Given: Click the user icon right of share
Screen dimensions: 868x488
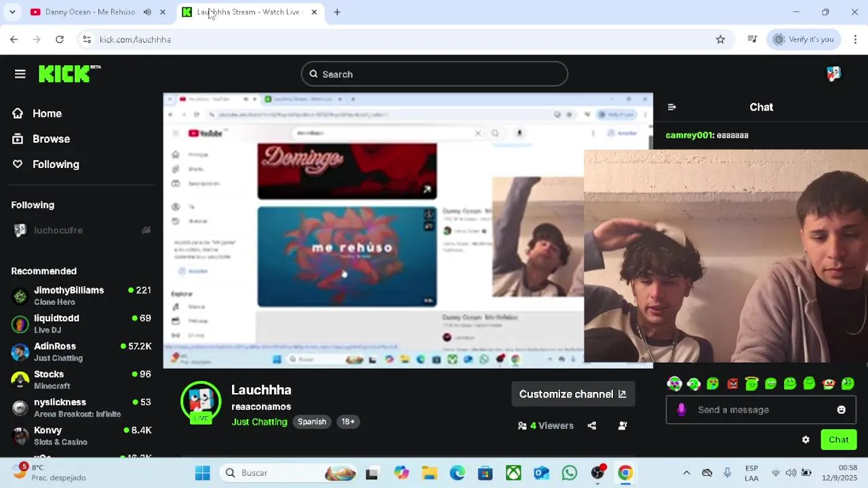Looking at the screenshot, I should (x=623, y=426).
